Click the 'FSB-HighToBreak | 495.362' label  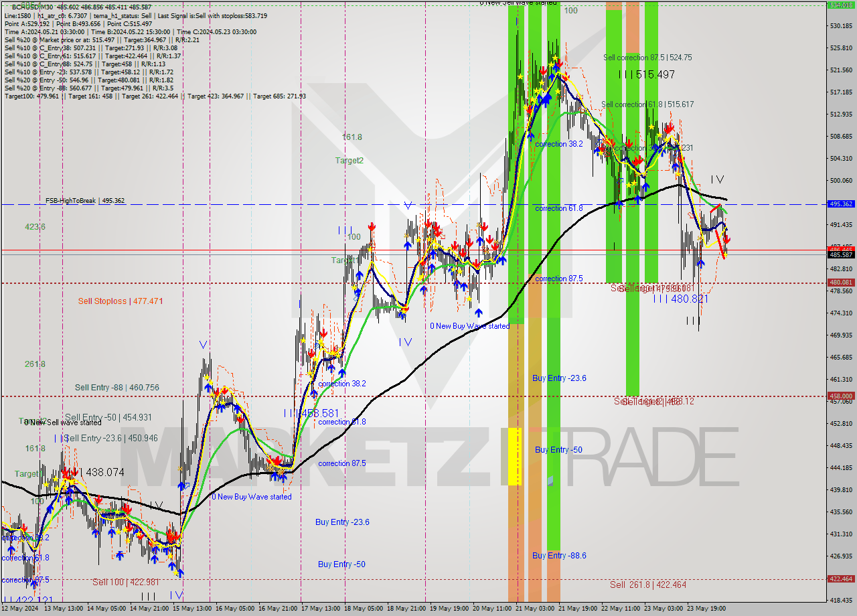click(84, 201)
